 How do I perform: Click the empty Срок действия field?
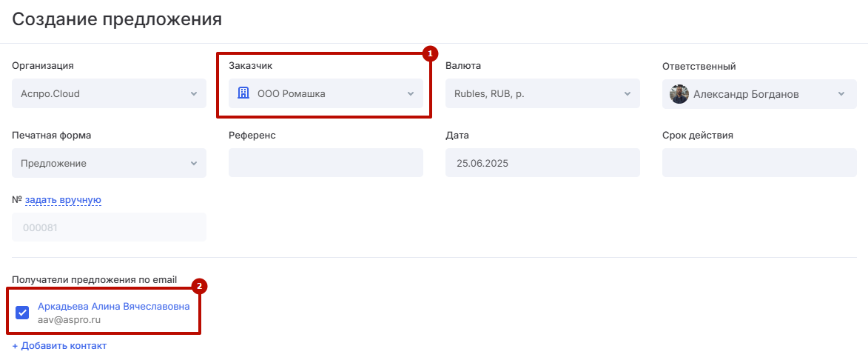759,163
